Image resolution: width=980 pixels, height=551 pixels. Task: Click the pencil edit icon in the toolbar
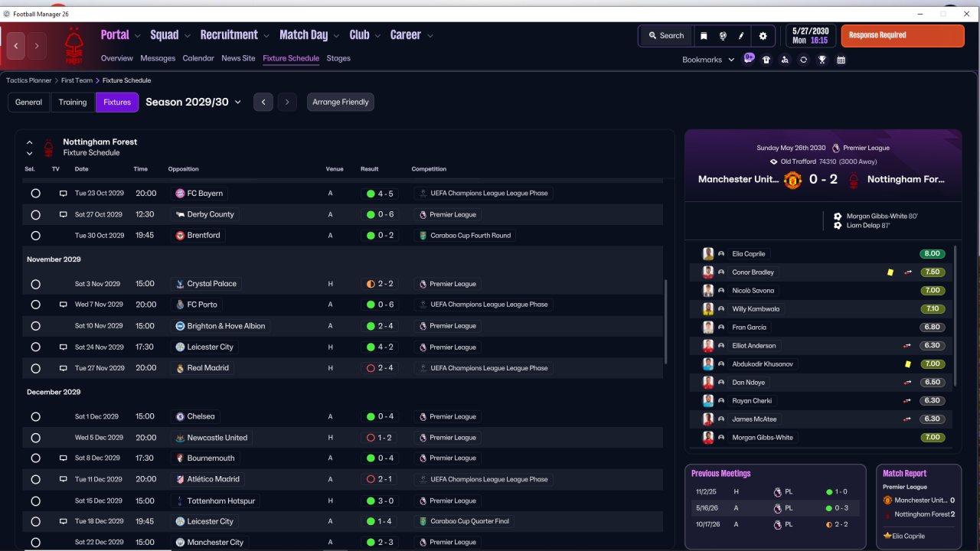[741, 36]
